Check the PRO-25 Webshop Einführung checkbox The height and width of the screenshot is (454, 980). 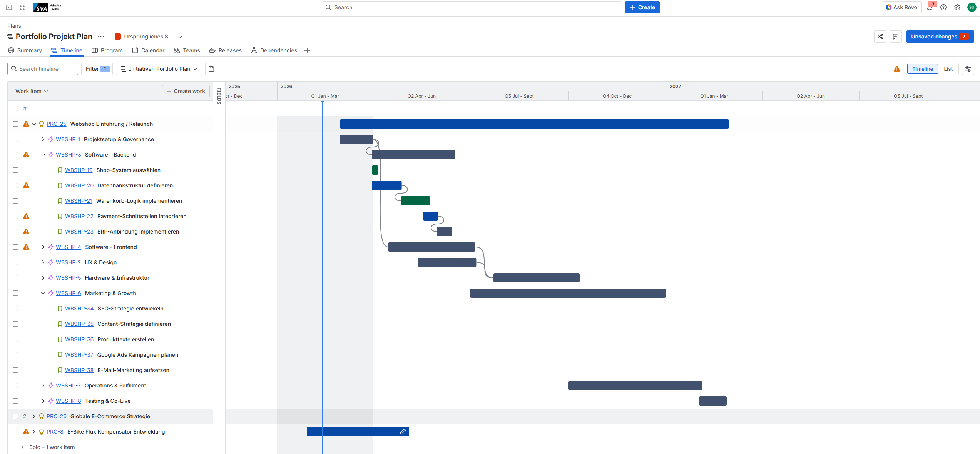click(15, 124)
